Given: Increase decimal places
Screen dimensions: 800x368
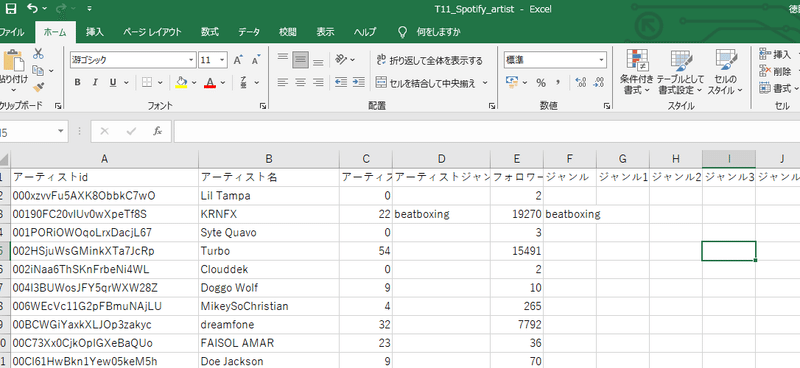Looking at the screenshot, I should tap(580, 82).
